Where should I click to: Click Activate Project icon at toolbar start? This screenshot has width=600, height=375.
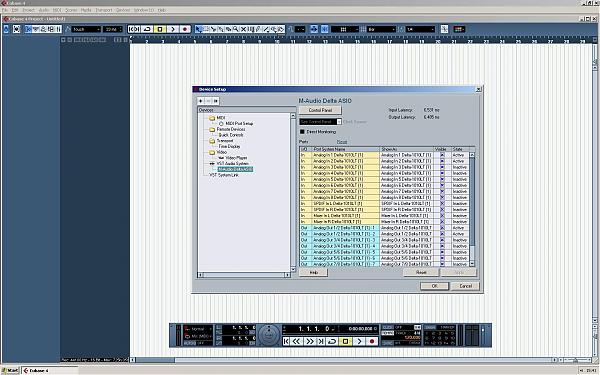tap(6, 29)
